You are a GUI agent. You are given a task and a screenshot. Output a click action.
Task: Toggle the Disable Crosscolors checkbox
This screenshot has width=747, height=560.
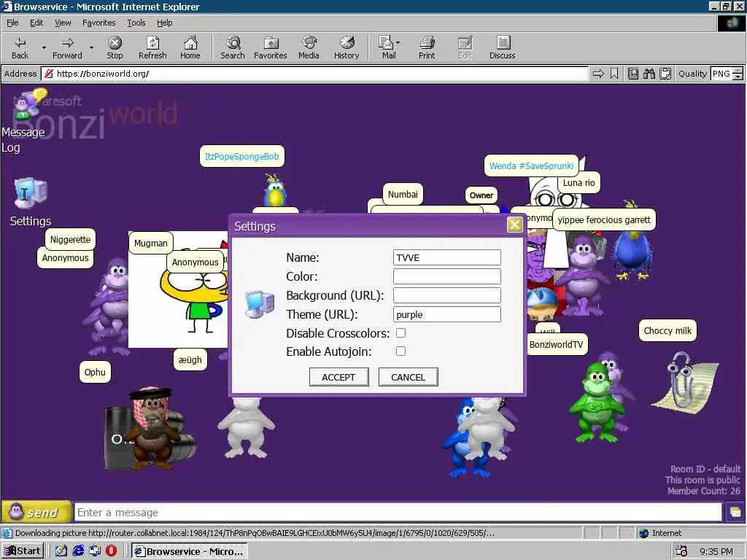[x=400, y=332]
